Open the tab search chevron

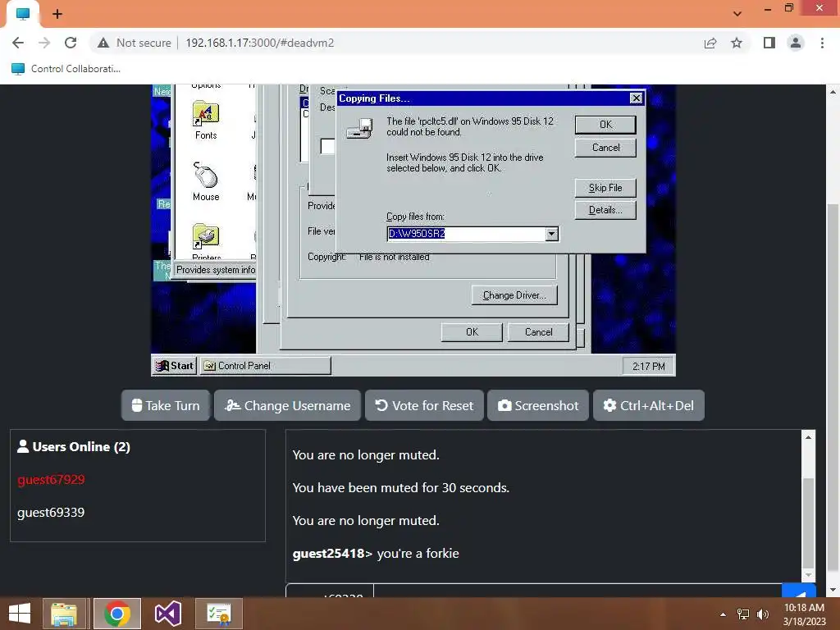pyautogui.click(x=737, y=14)
